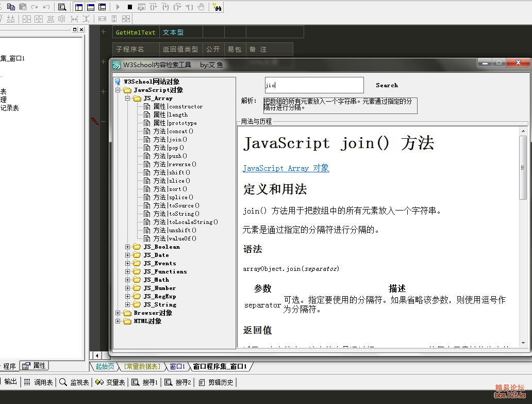
Task: Toggle the left work panel layout icon
Action: (79, 7)
